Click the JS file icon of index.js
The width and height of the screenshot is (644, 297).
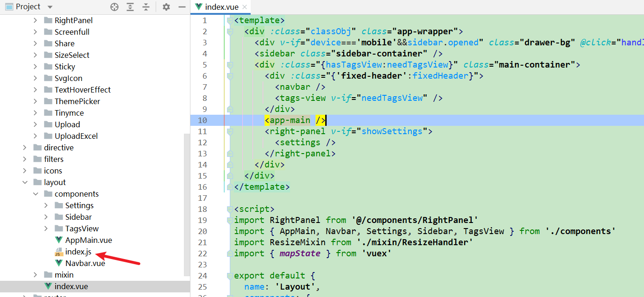point(58,252)
